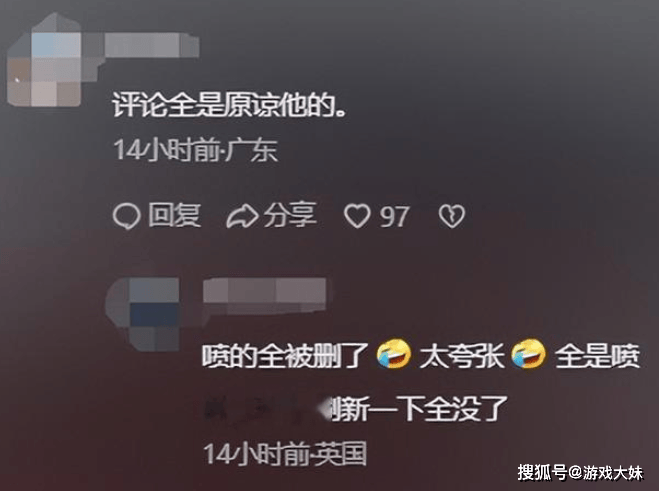Click the timestamp 14小时前·广东
The image size is (659, 491).
click(x=195, y=150)
